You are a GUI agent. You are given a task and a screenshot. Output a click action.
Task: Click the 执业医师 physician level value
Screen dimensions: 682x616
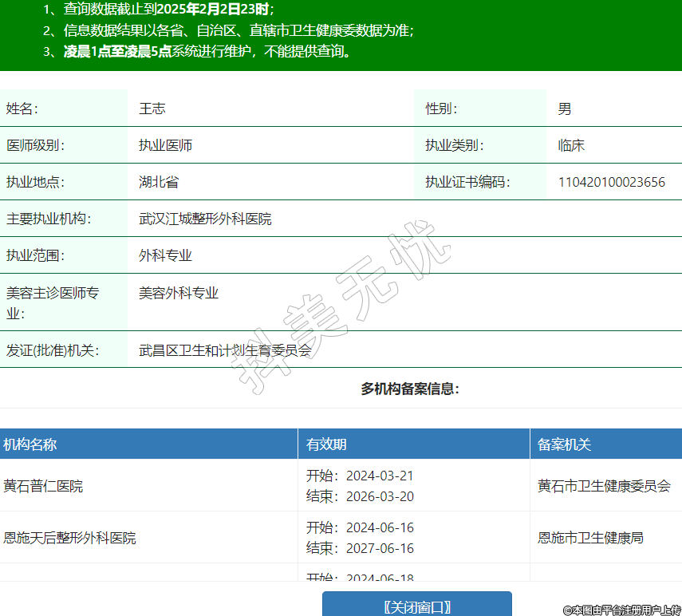click(x=165, y=145)
